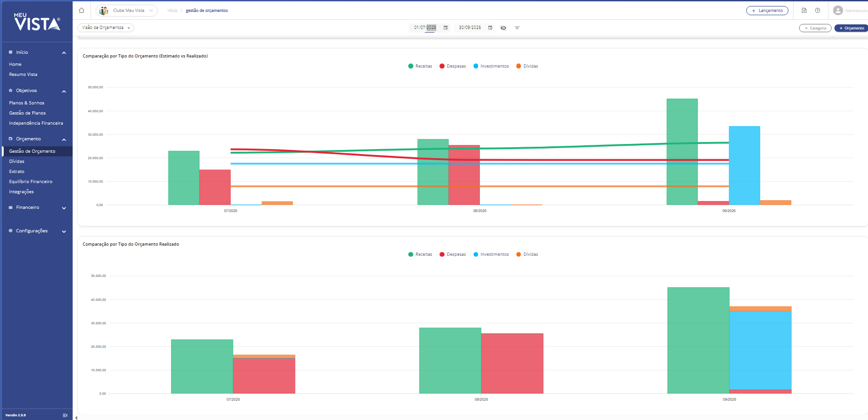Open the Visão de Orçamentos dropdown
Screen dimensions: 868x420
click(x=106, y=28)
